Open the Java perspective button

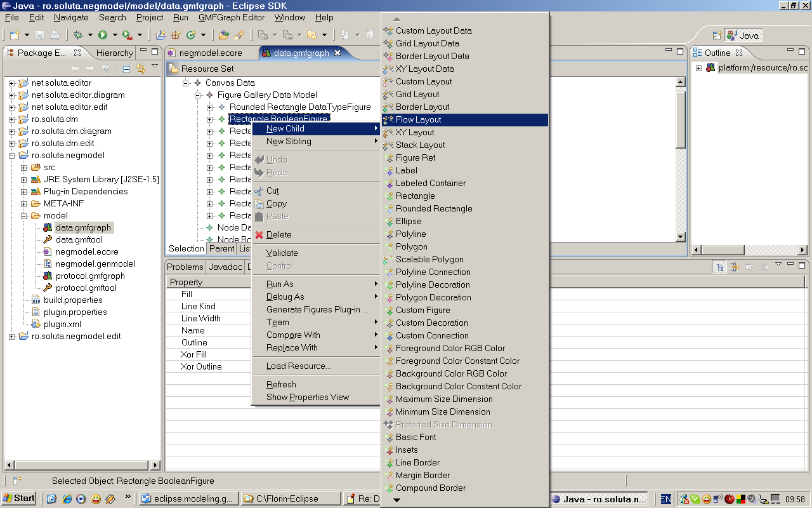(743, 36)
